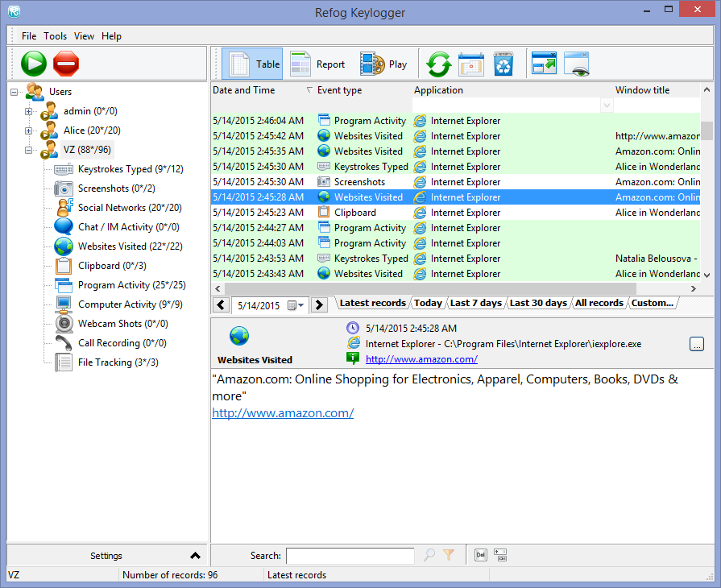Open the calendar icon in toolbar
Screen dimensions: 721x588
pos(470,64)
